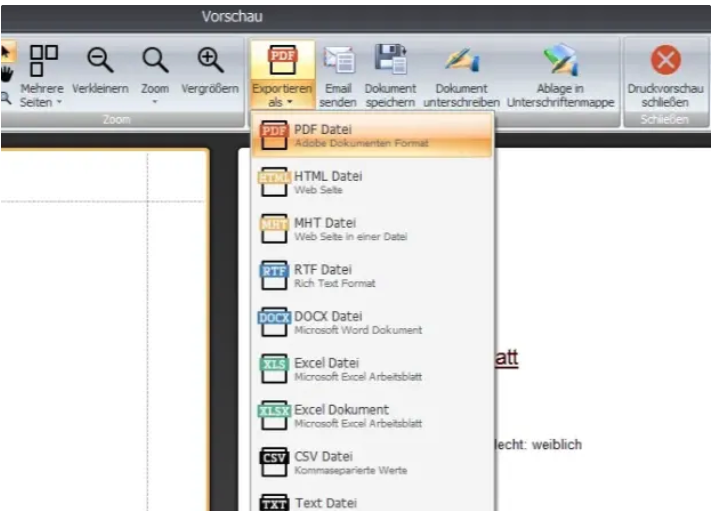This screenshot has height=511, width=713.
Task: Click the Email senden icon
Action: 339,61
